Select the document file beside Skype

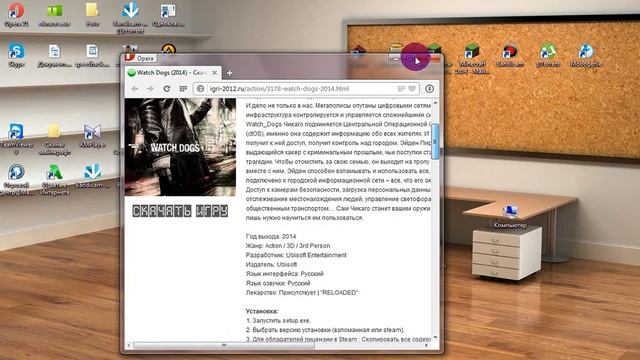point(54,55)
